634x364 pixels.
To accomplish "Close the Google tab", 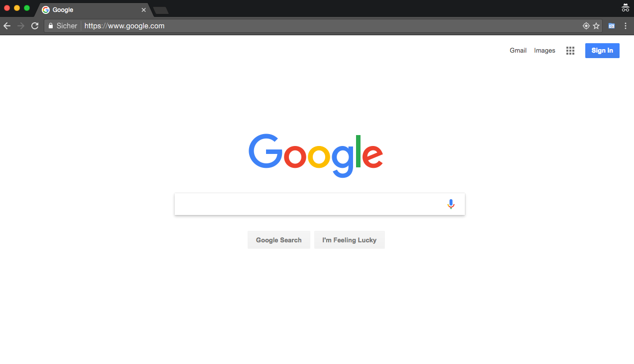I will pyautogui.click(x=144, y=10).
